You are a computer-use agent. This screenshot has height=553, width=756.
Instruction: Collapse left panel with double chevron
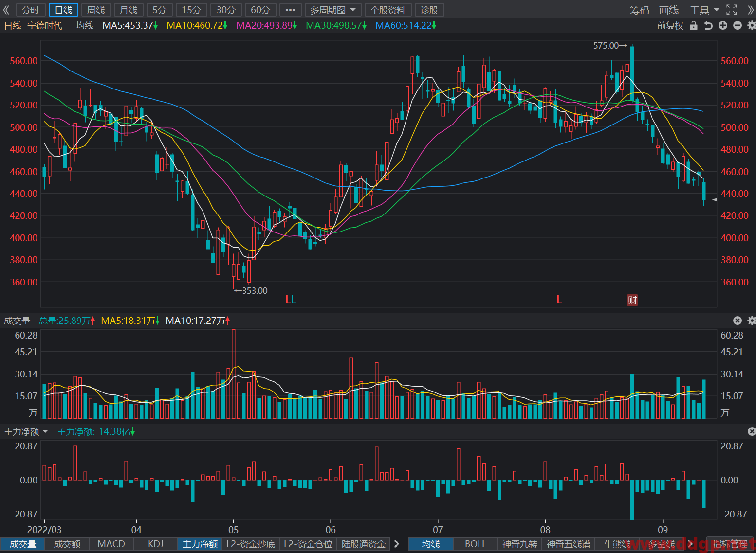tap(6, 10)
